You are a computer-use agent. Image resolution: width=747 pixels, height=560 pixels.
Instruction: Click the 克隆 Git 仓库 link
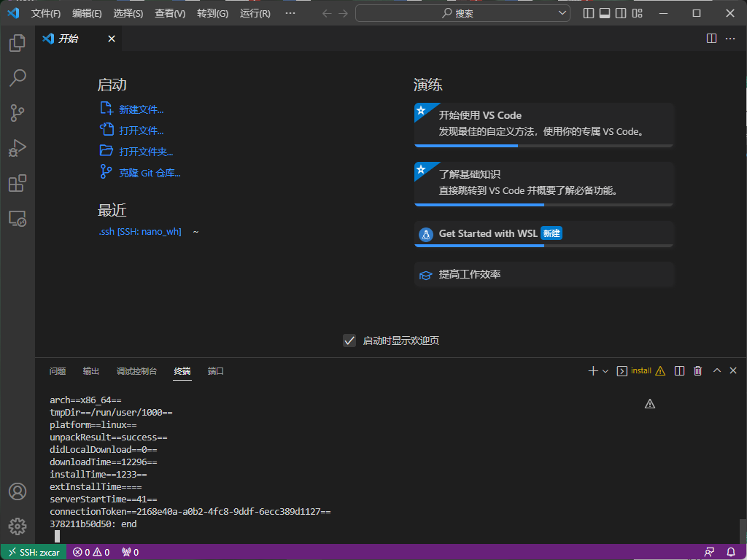[150, 173]
